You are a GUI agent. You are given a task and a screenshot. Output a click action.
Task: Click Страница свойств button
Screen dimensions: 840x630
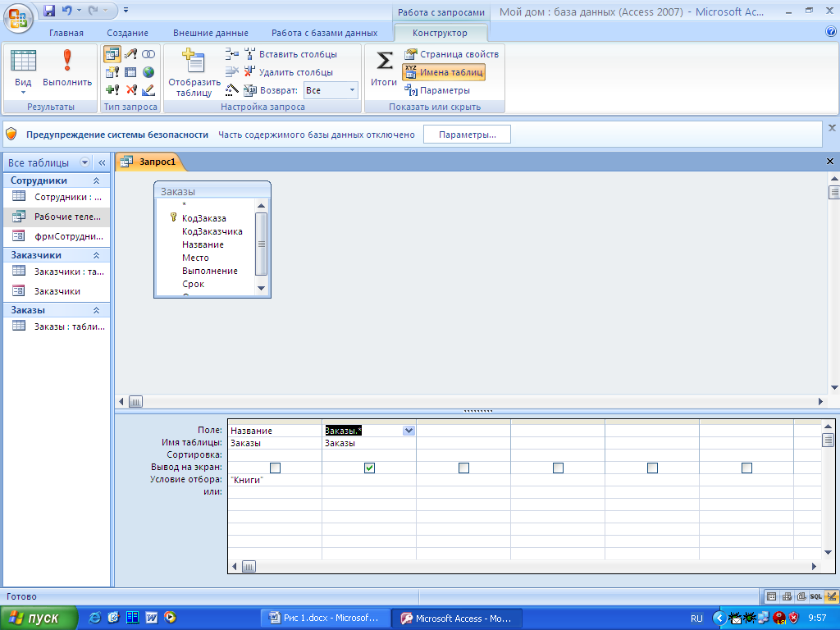452,54
